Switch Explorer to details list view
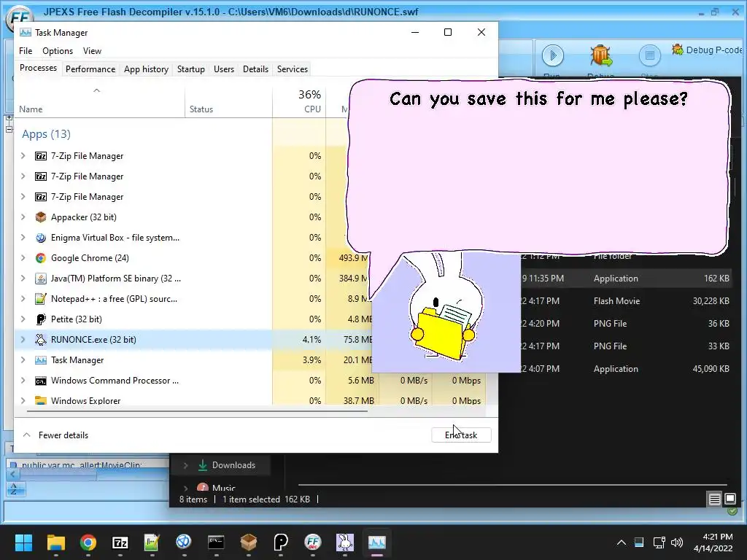This screenshot has width=747, height=560. (714, 499)
